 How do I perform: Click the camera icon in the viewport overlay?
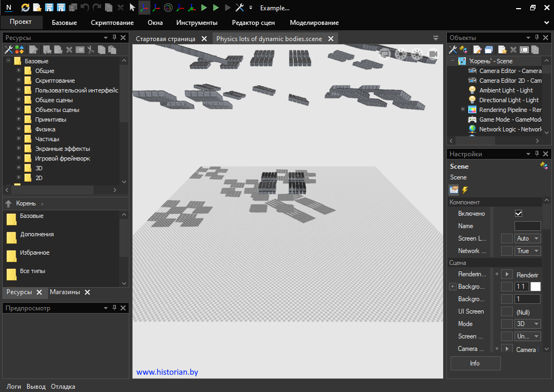[x=433, y=53]
